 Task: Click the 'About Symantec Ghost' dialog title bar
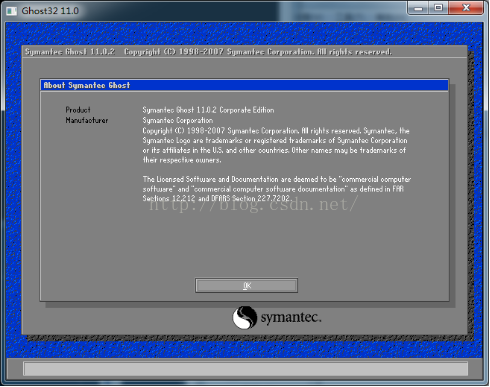pos(244,85)
